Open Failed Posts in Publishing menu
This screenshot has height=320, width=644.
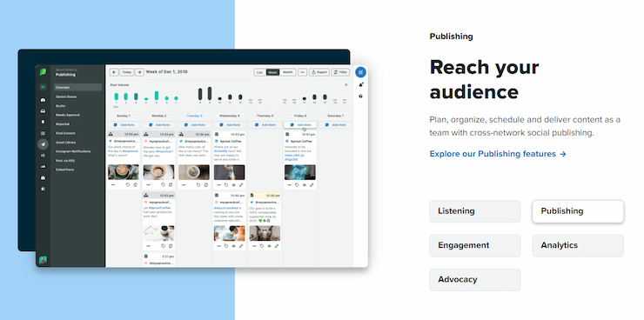tap(65, 170)
